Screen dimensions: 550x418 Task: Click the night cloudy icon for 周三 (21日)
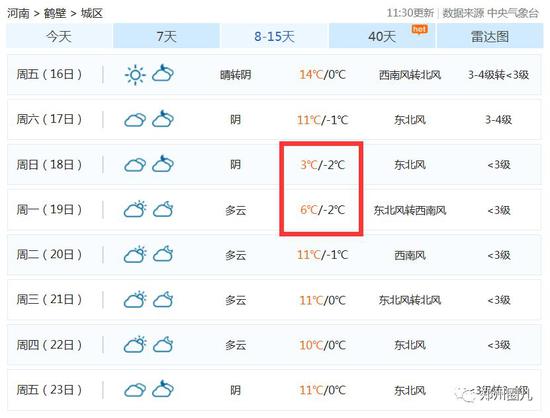[x=163, y=299]
